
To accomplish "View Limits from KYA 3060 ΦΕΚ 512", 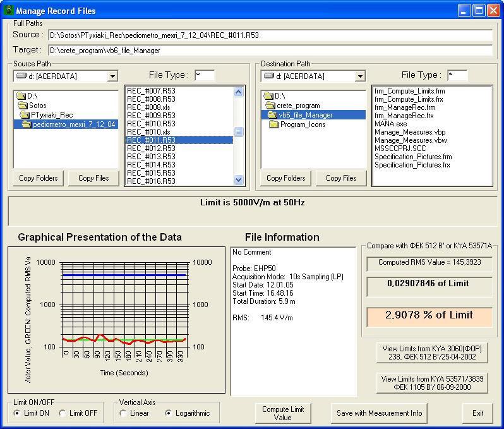I will click(x=432, y=353).
